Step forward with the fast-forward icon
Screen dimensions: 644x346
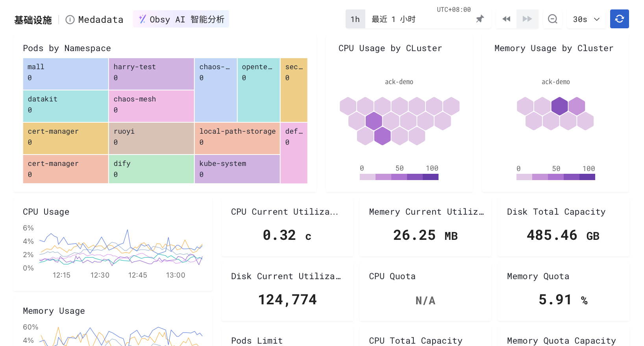point(527,19)
